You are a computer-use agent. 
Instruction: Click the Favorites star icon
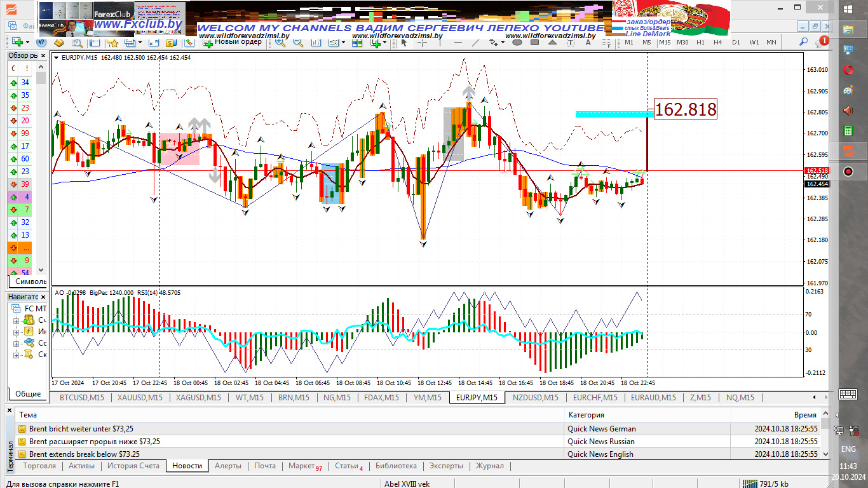tap(113, 43)
